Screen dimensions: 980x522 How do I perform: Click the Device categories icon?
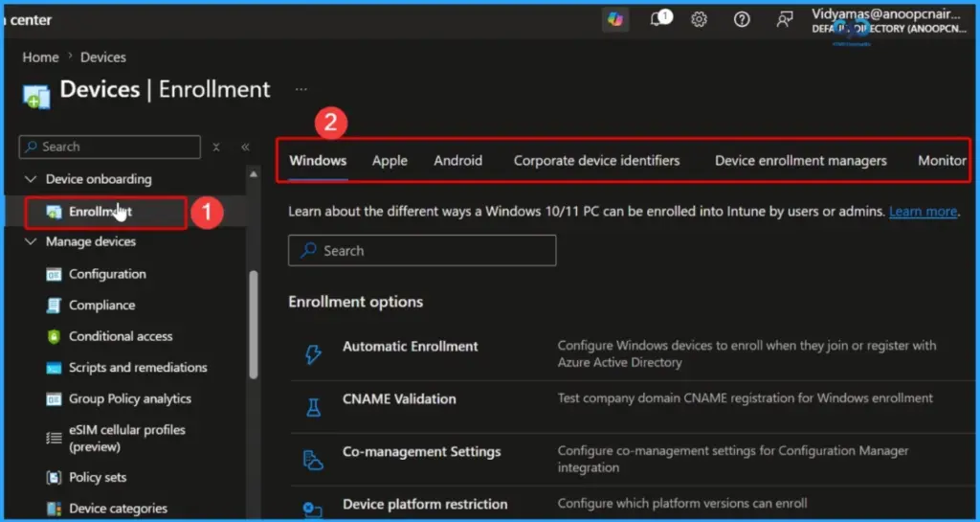click(55, 509)
